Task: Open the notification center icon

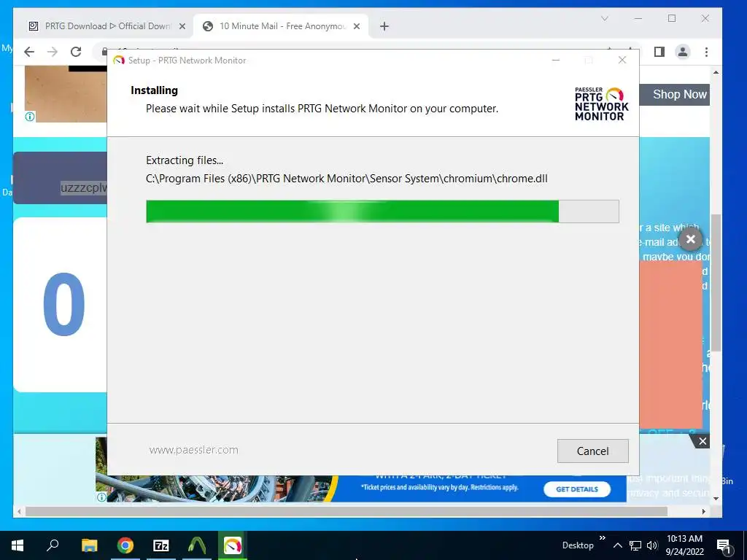Action: tap(724, 546)
